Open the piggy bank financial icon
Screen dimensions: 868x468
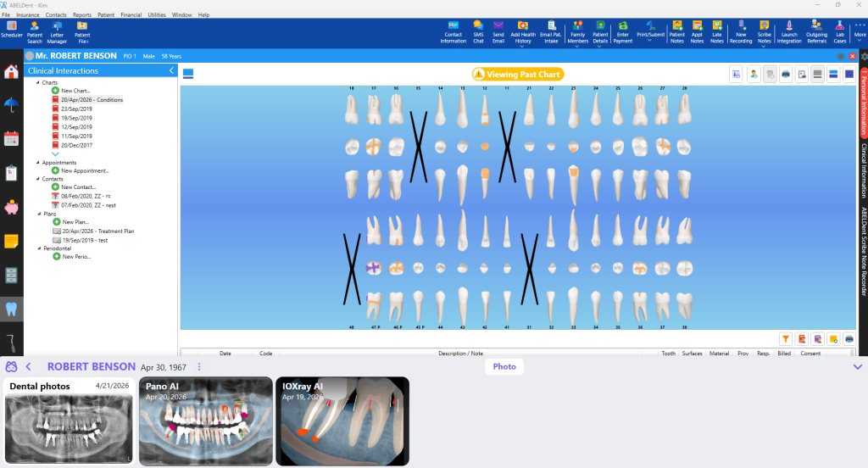11,208
